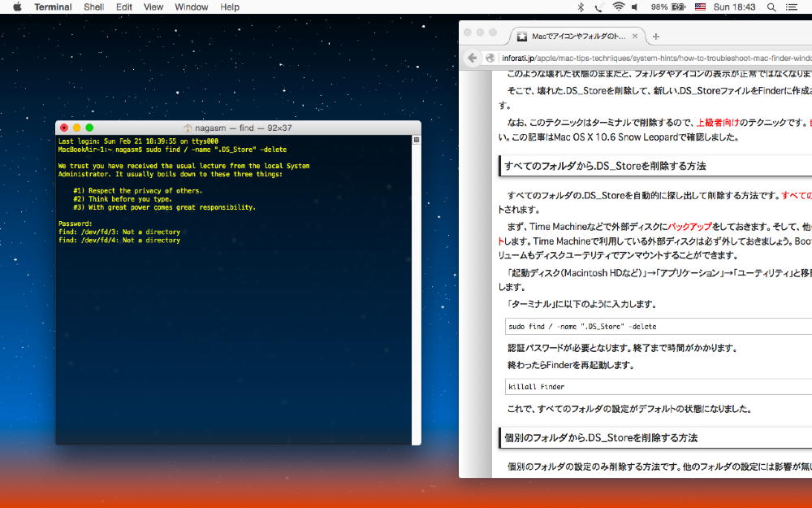Click the home folder icon in Terminal title

[x=188, y=128]
